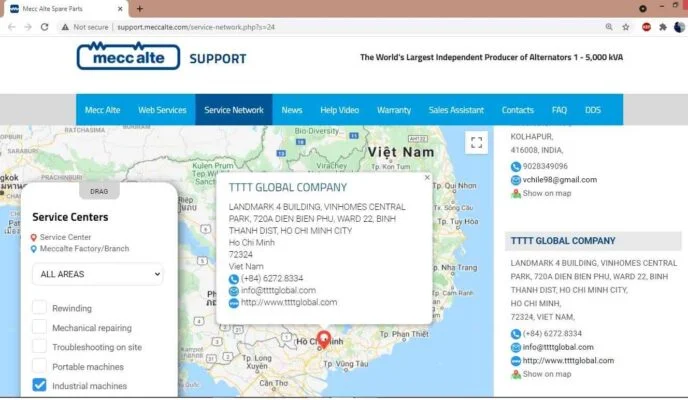Select Help Video in navigation bar
The height and width of the screenshot is (400, 688).
tap(340, 110)
